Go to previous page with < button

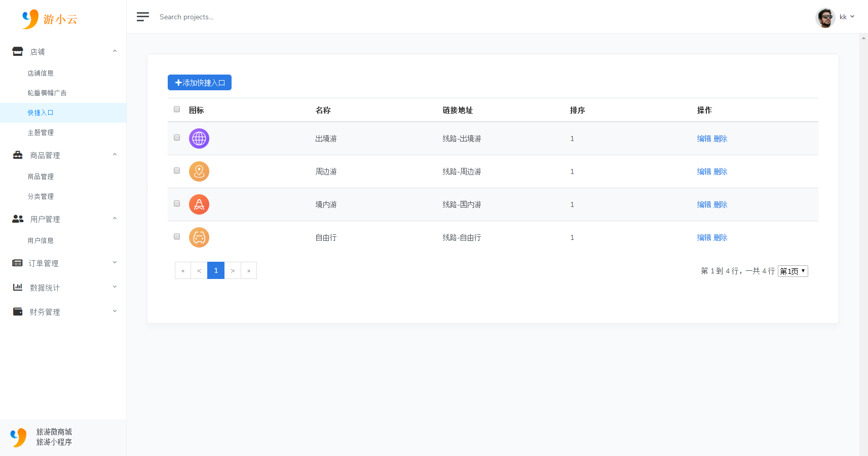pos(199,270)
